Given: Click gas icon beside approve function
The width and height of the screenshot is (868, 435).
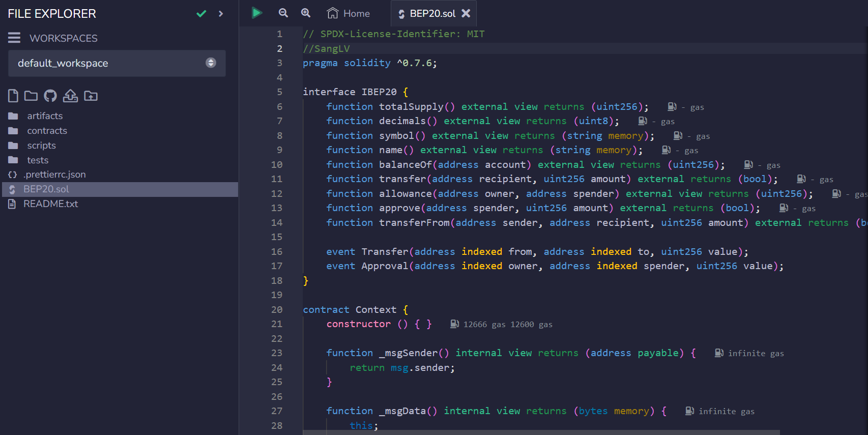Looking at the screenshot, I should click(784, 208).
